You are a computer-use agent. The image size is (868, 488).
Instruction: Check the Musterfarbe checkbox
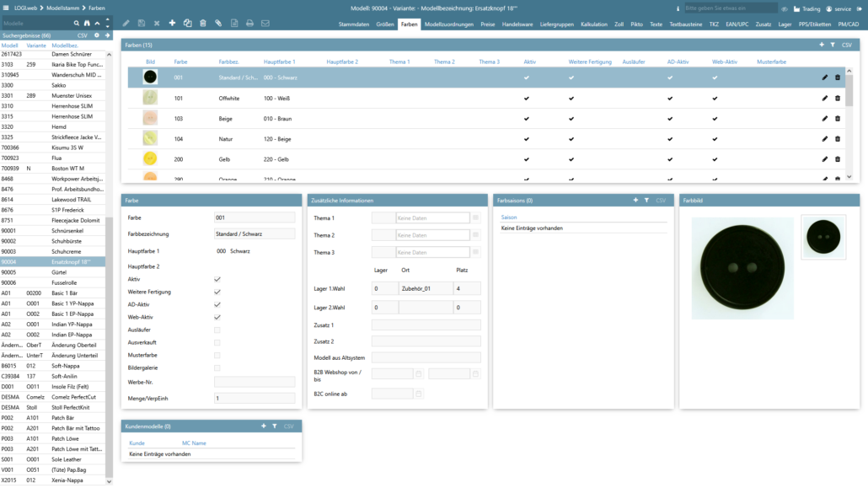(217, 355)
